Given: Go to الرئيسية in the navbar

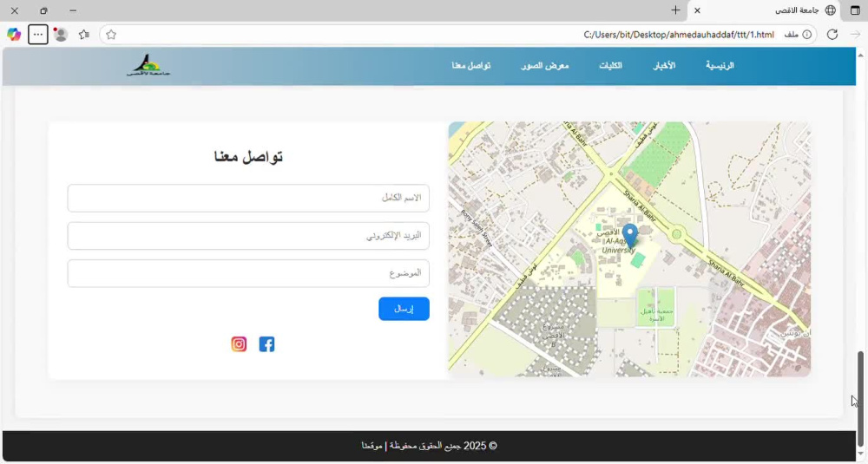Looking at the screenshot, I should tap(720, 65).
